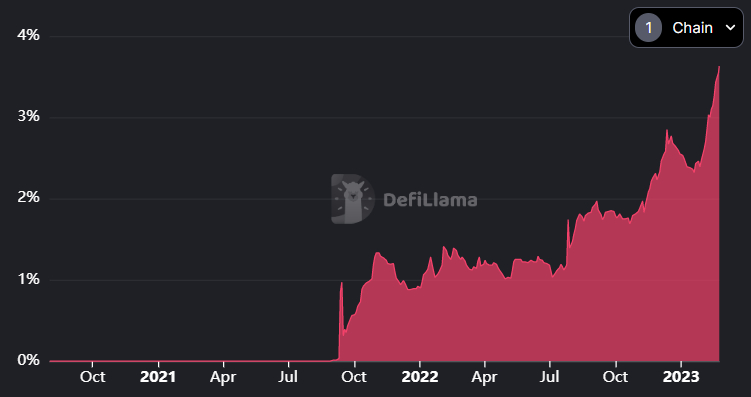This screenshot has width=751, height=397.
Task: Open the Chain dropdown selector
Action: pyautogui.click(x=686, y=28)
